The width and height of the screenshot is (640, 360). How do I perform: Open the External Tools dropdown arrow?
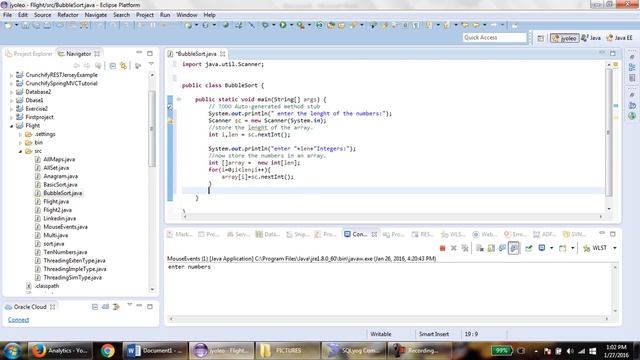[309, 25]
